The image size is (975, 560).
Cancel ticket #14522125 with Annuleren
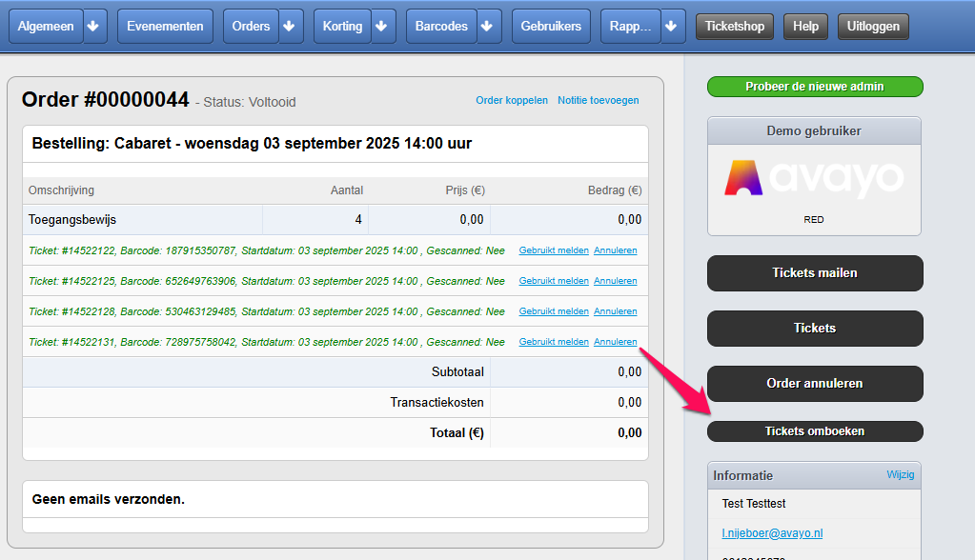tap(615, 281)
